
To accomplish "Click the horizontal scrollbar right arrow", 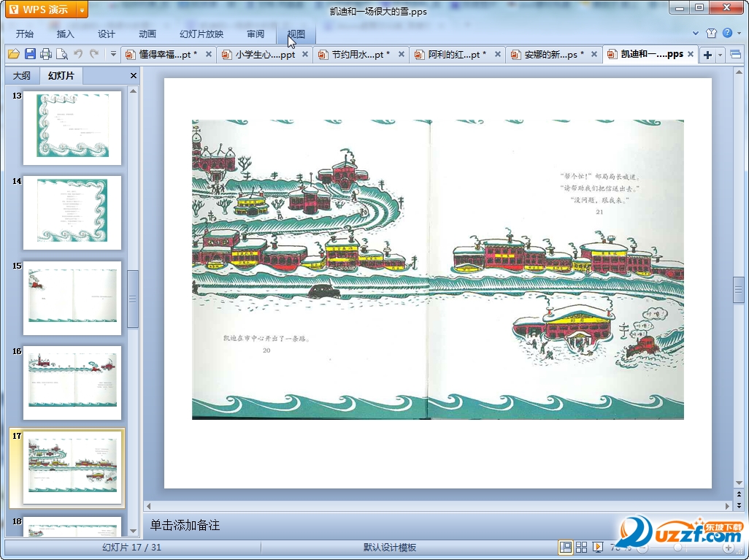I will [728, 505].
